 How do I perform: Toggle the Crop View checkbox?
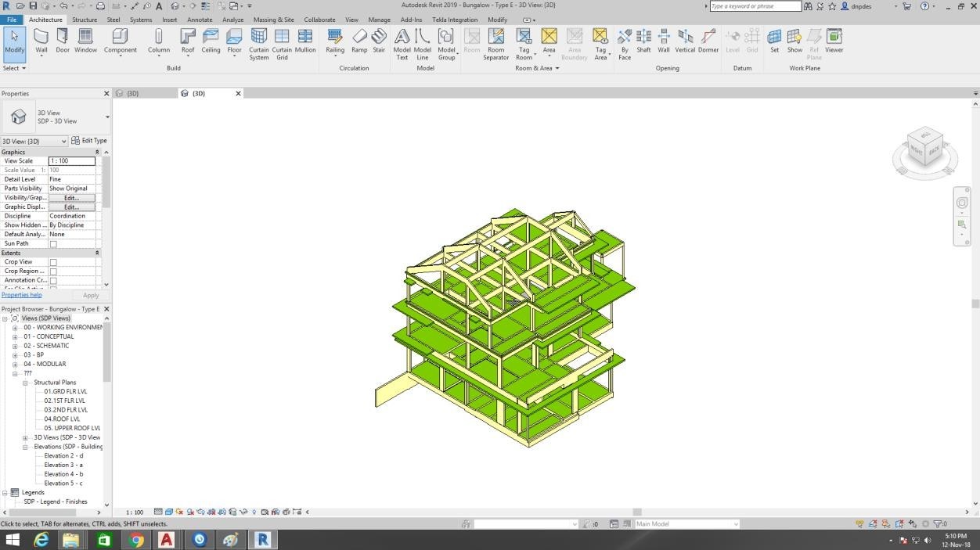click(x=53, y=262)
